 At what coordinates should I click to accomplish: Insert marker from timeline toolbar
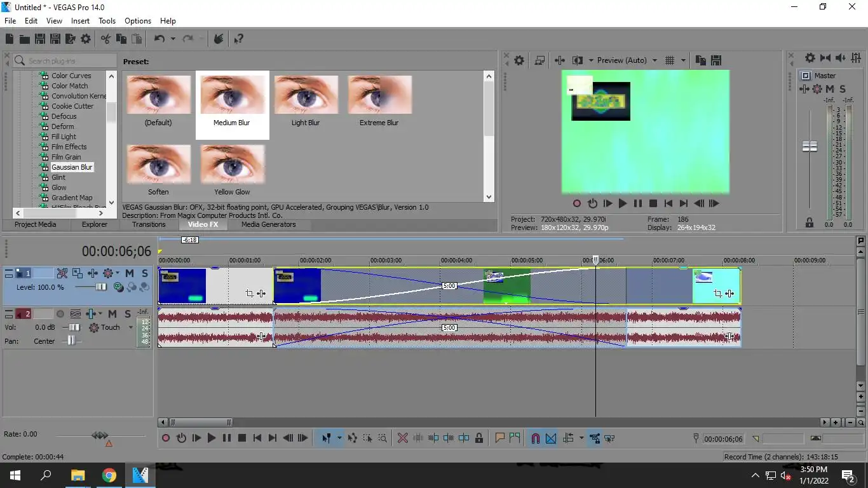(500, 438)
